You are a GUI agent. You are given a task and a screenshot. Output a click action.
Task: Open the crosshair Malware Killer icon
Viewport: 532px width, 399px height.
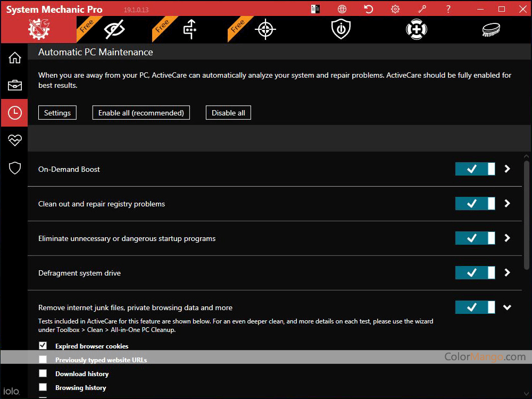pos(265,30)
